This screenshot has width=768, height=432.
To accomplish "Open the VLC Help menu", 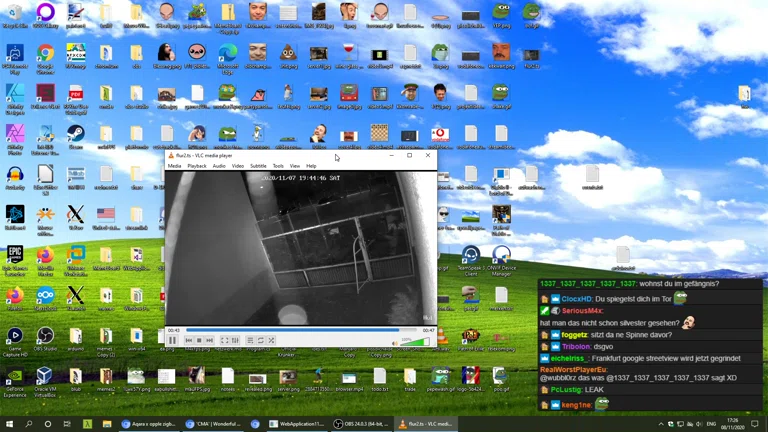I will tap(311, 166).
